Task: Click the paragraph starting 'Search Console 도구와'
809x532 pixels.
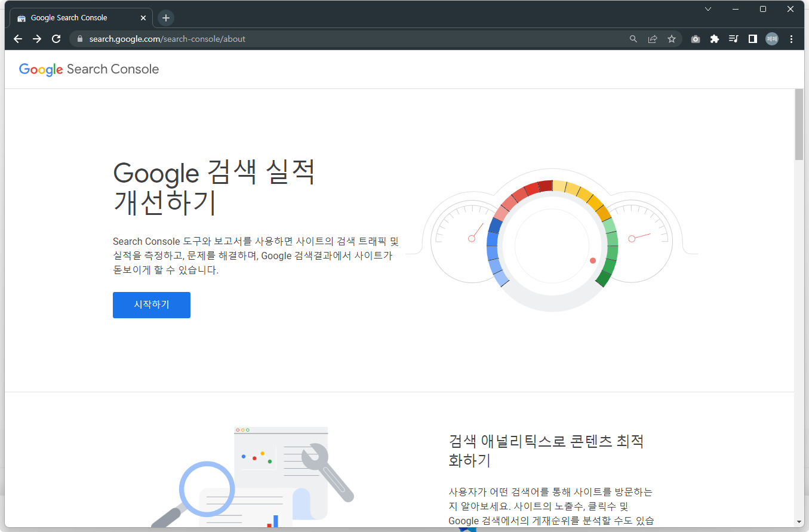Action: tap(256, 256)
